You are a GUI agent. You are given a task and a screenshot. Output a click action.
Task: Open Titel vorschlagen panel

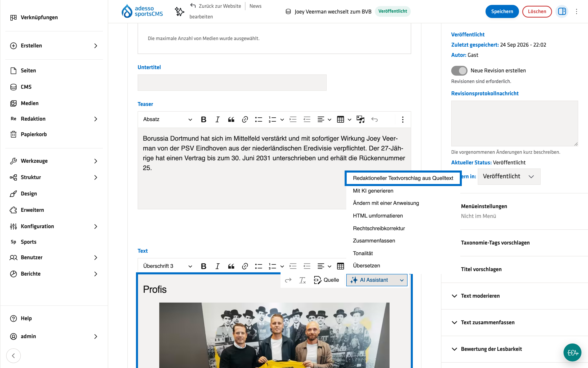tap(481, 269)
